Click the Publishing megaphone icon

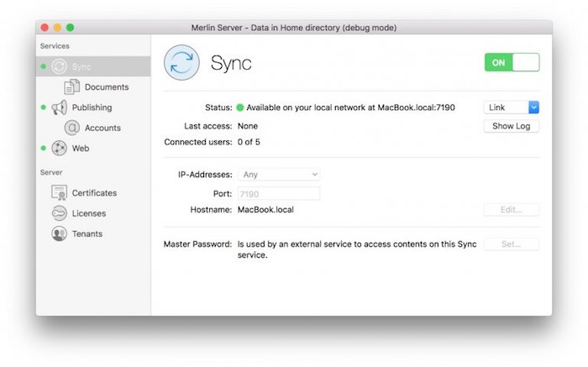pos(60,107)
